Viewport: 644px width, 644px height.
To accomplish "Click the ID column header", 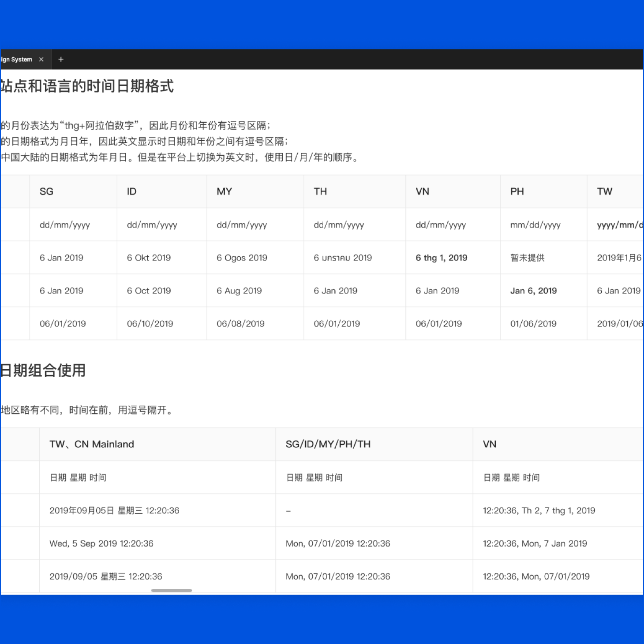I will (x=162, y=191).
